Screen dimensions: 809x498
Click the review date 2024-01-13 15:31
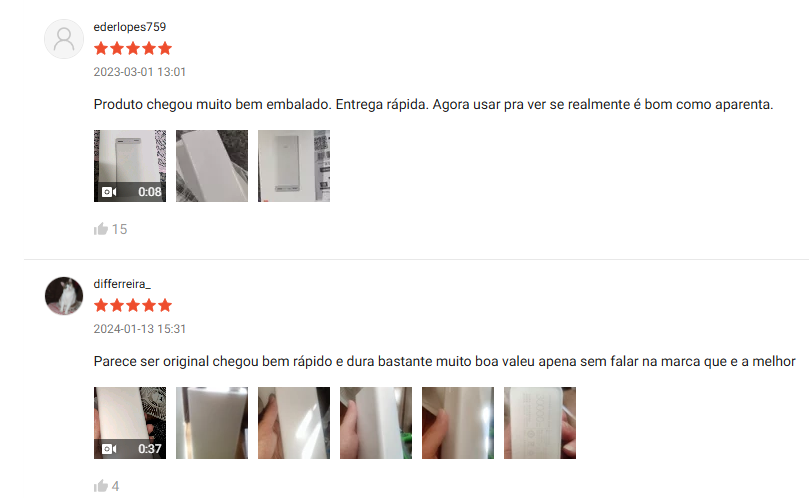point(139,329)
